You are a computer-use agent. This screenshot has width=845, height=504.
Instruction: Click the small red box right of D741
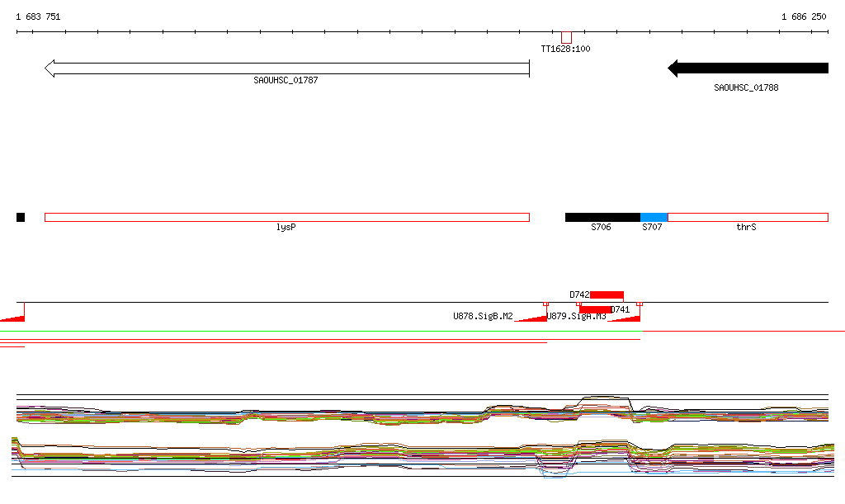[640, 304]
